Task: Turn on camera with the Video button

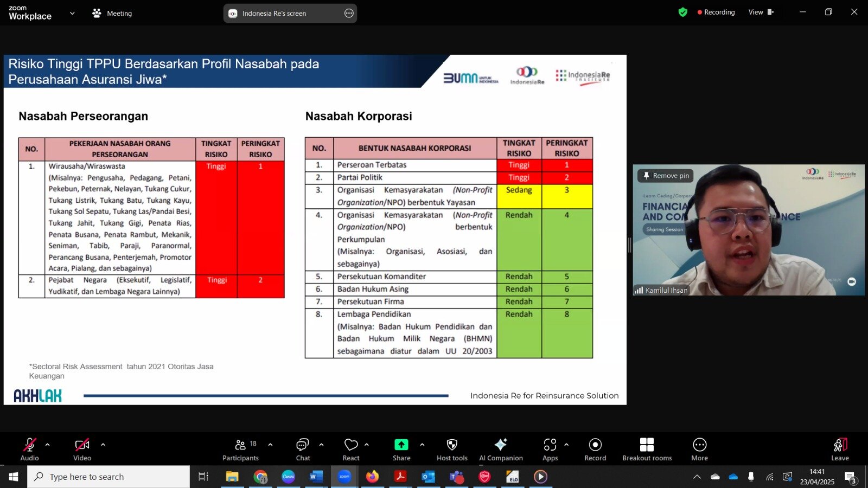Action: pyautogui.click(x=82, y=450)
